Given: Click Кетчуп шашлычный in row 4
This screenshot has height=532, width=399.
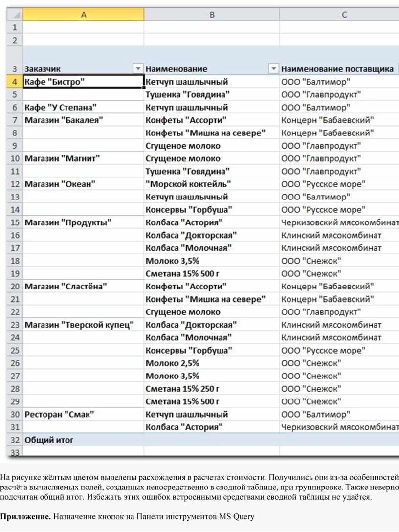Looking at the screenshot, I should point(212,82).
